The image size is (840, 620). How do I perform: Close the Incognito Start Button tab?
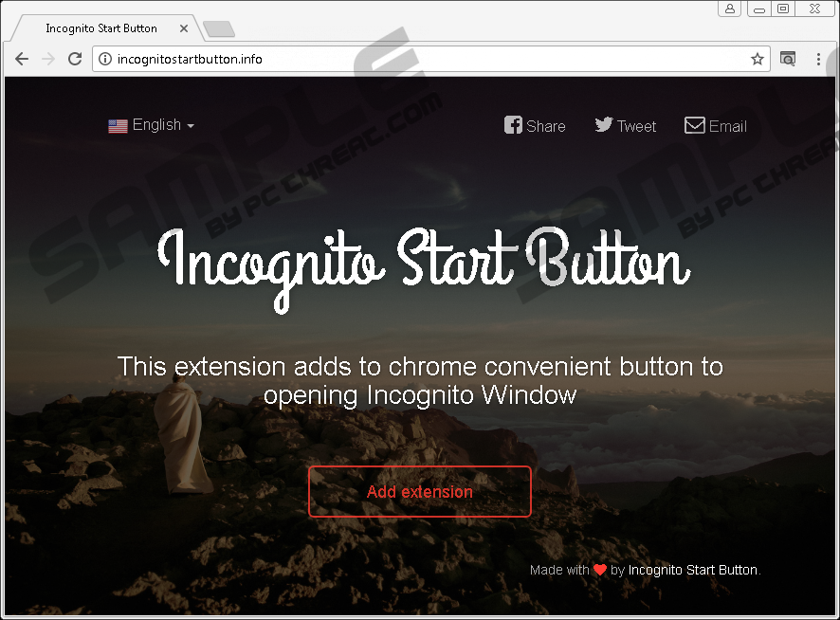click(x=184, y=28)
